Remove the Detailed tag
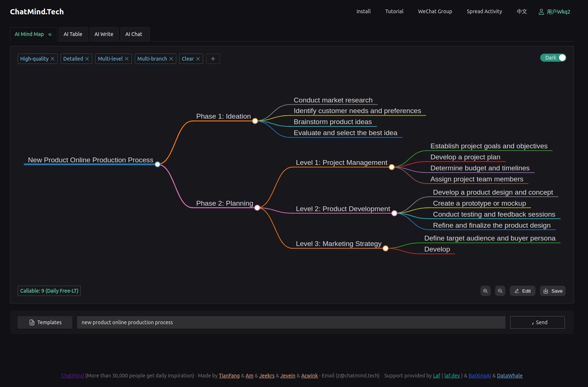588x387 pixels. (87, 59)
